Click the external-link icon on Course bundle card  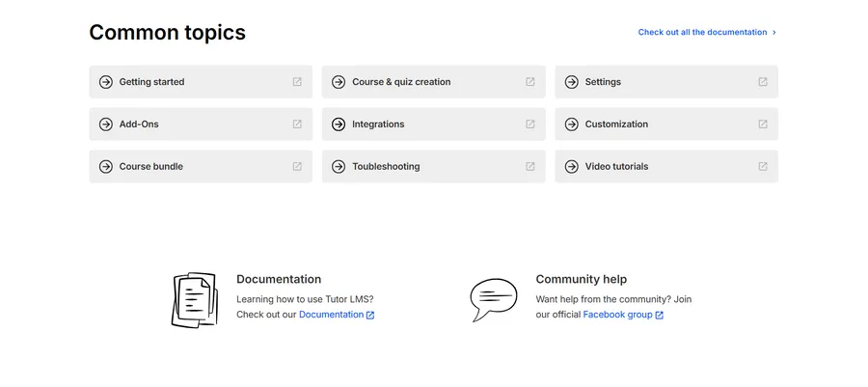[x=297, y=166]
